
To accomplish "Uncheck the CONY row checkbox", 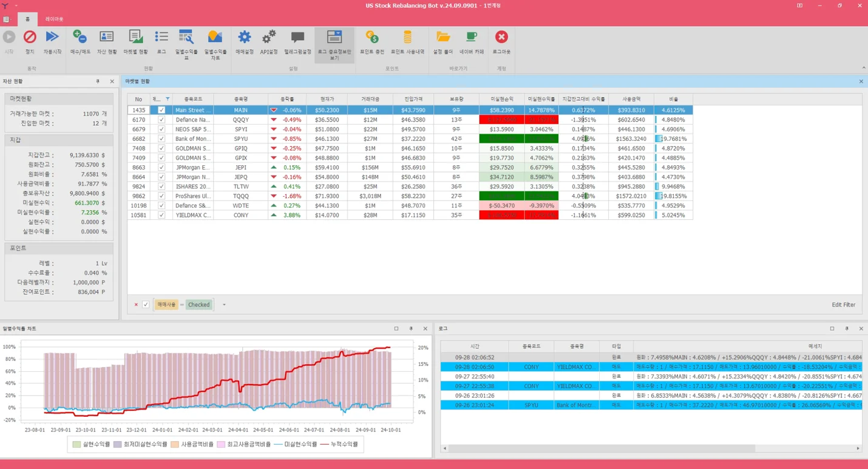I will pyautogui.click(x=161, y=215).
